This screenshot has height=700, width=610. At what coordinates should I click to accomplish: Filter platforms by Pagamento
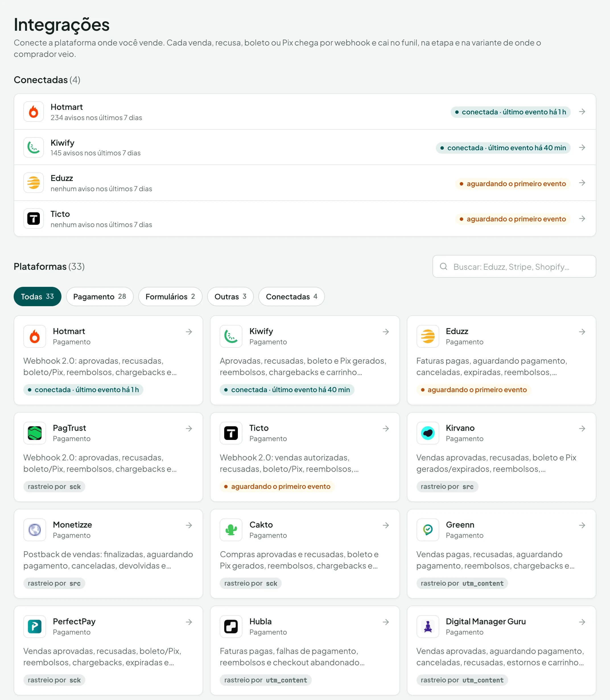(100, 297)
